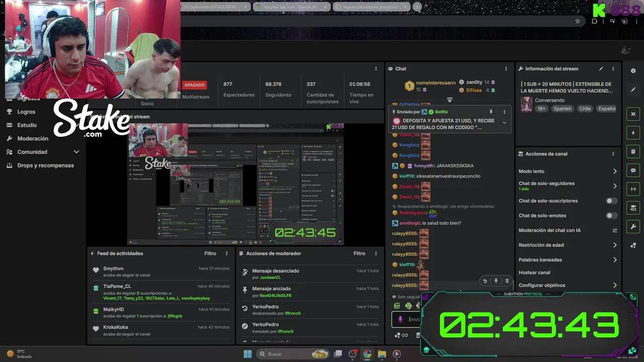Open Chat panel three-dot menu
644x362 pixels.
pyautogui.click(x=506, y=69)
